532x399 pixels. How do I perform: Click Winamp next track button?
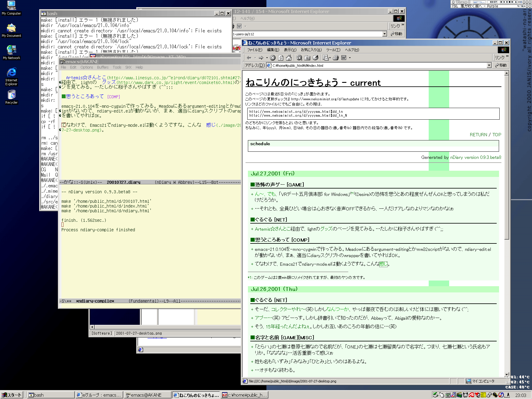[x=512, y=2]
